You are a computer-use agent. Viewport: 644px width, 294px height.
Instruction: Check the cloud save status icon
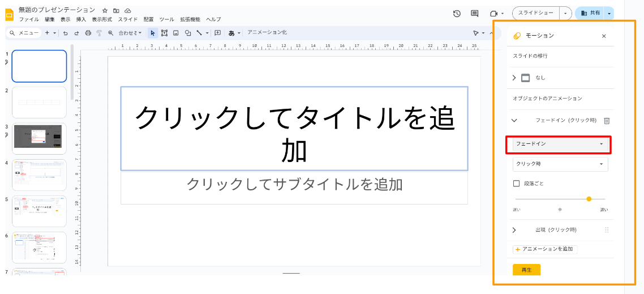point(128,10)
